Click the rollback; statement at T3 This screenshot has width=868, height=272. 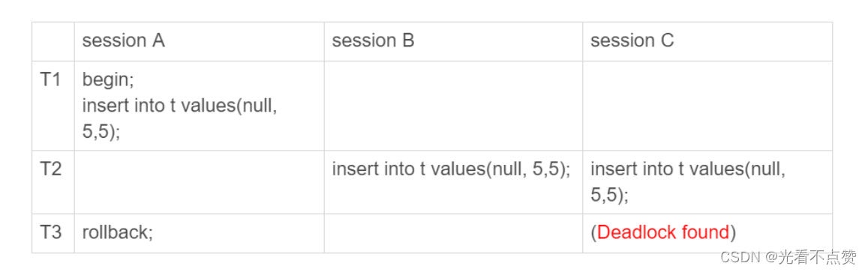pos(118,233)
